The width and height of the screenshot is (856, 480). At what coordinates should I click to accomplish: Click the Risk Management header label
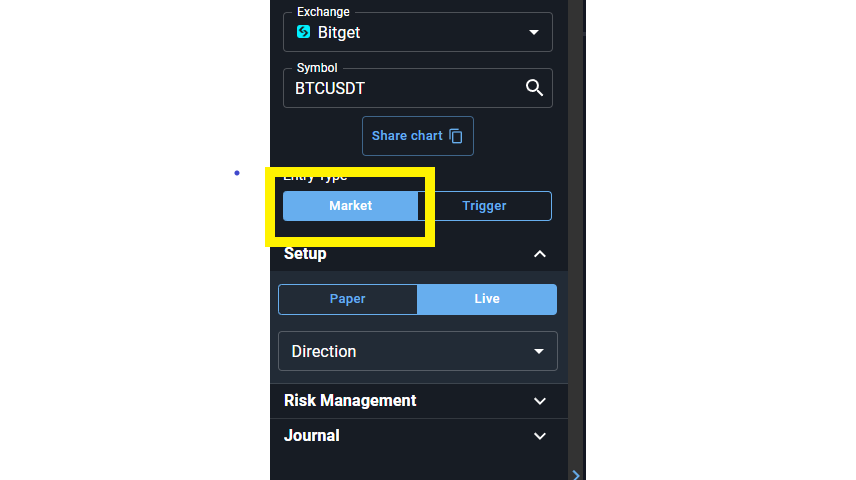350,401
